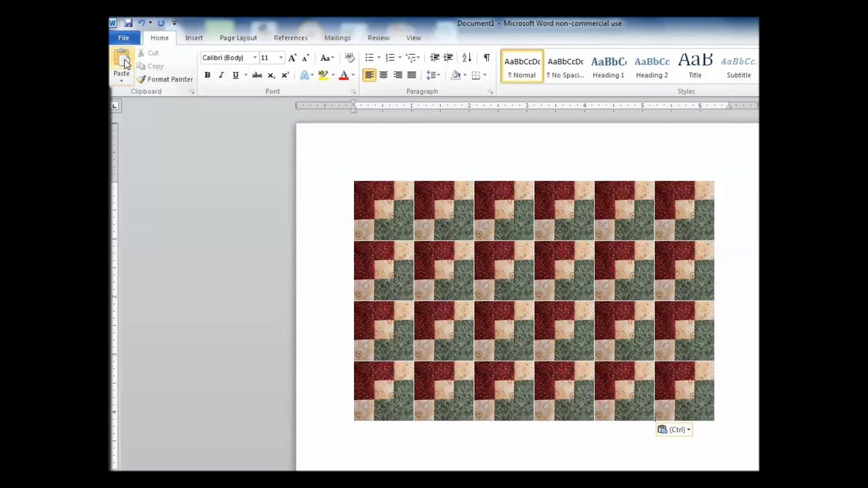
Task: Click the Text Highlight Color swatch
Action: tap(323, 75)
